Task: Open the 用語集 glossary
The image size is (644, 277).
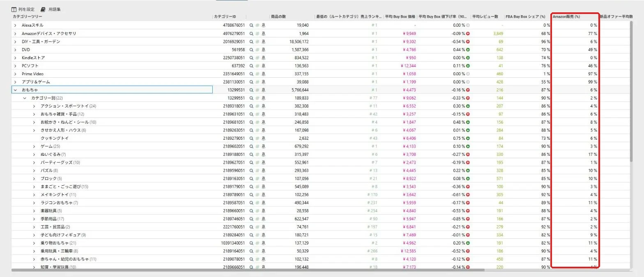Action: pyautogui.click(x=51, y=9)
